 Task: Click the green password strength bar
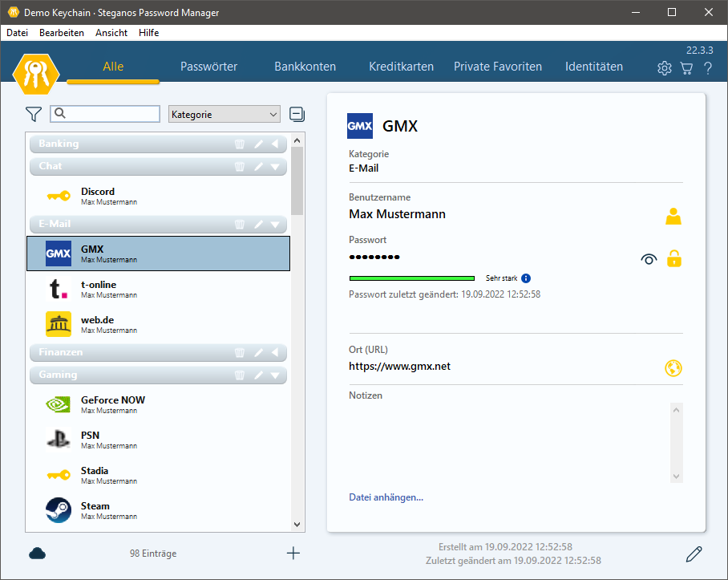point(412,278)
